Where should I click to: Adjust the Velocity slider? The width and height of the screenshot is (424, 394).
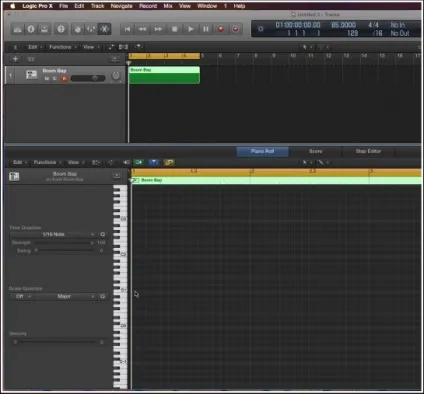[55, 342]
